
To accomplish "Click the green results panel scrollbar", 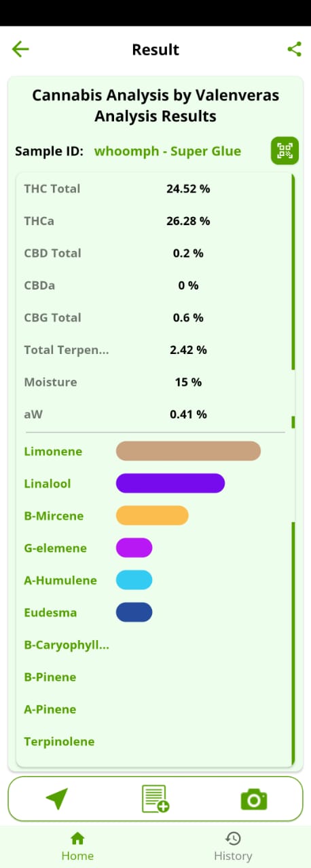I will coord(293,271).
